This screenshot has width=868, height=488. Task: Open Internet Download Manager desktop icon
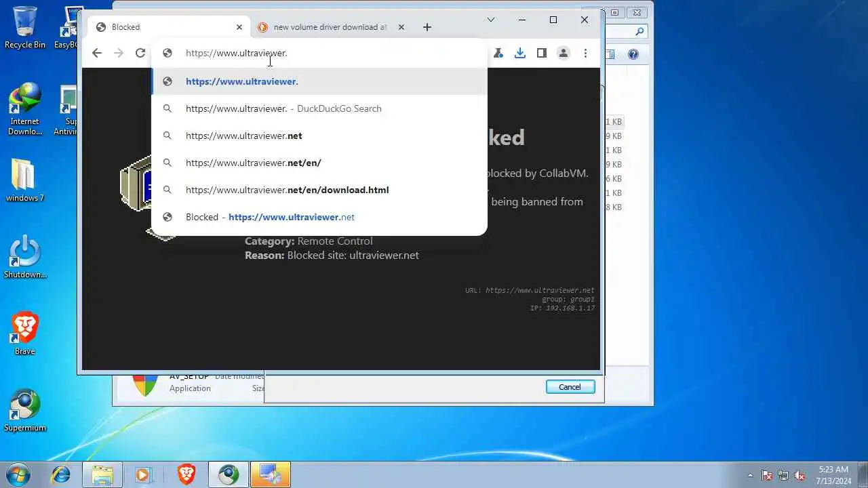25,109
